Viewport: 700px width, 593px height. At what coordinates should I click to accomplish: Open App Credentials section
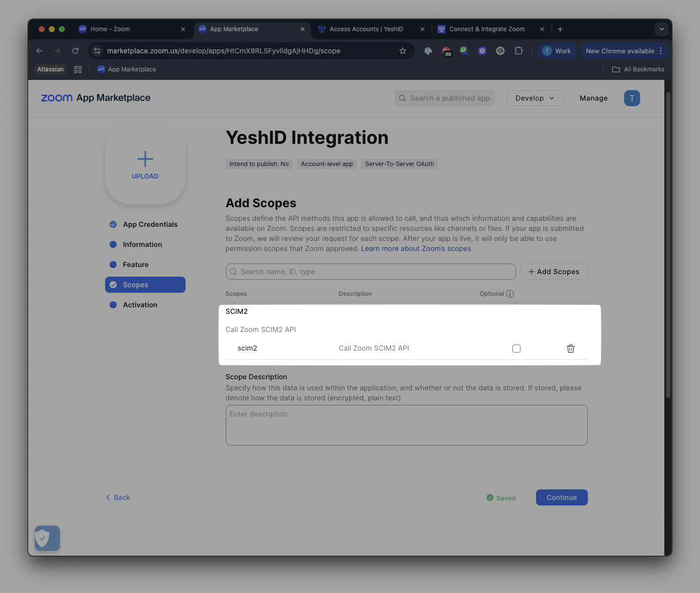point(150,224)
